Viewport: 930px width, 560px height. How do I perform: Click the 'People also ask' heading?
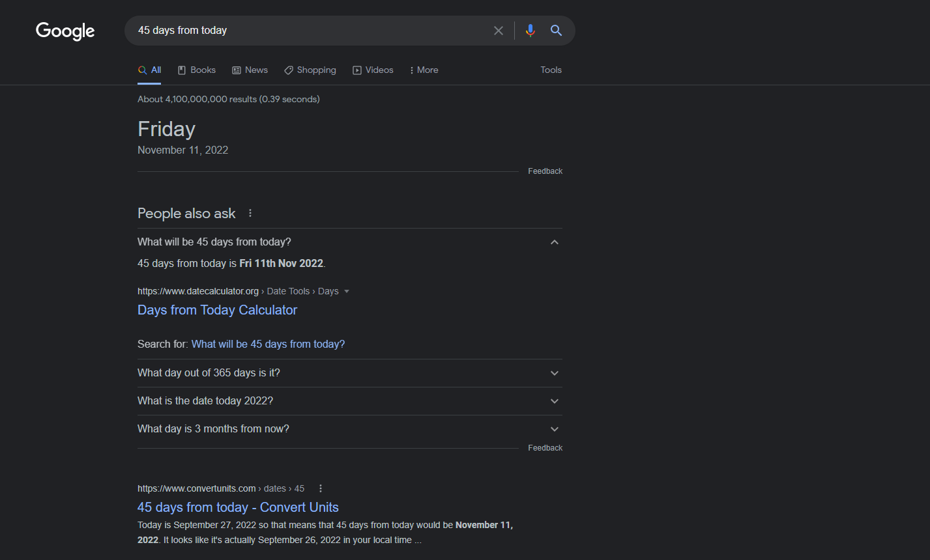pyautogui.click(x=186, y=214)
